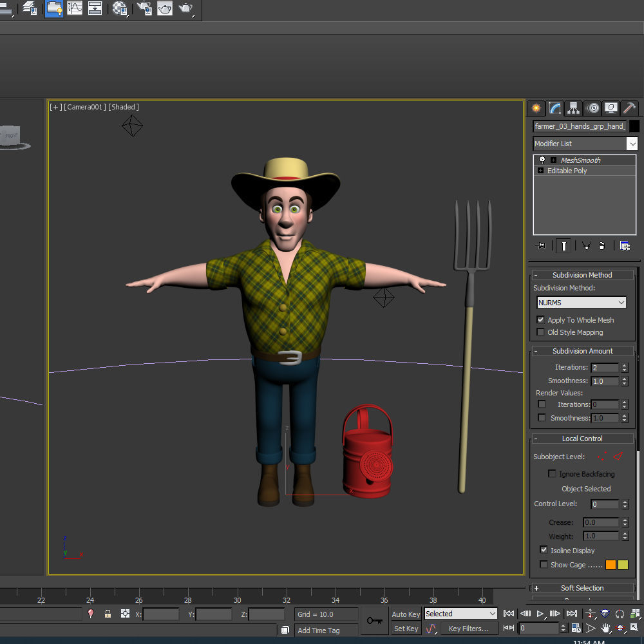Switch to the Motion panel tab
The width and height of the screenshot is (644, 644).
[x=592, y=108]
